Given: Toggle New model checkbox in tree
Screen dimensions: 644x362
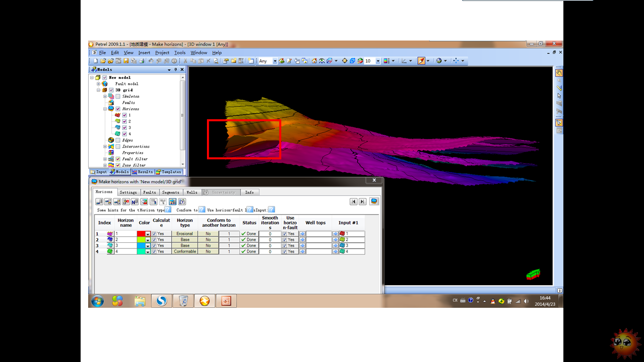Looking at the screenshot, I should (x=105, y=77).
